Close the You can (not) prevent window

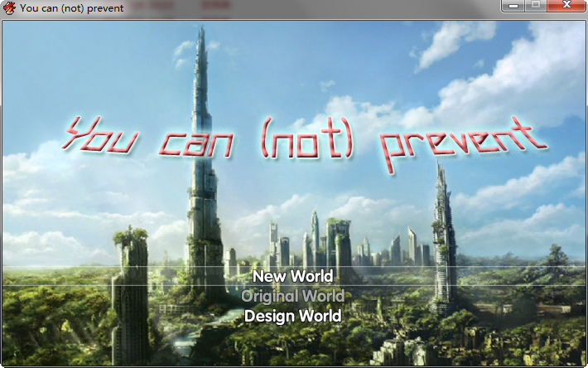[566, 6]
